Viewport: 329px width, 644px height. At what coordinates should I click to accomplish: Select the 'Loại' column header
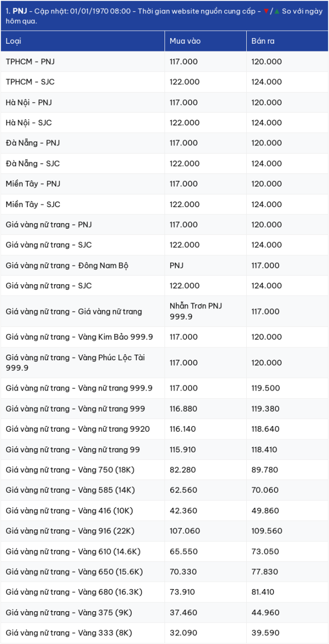pyautogui.click(x=13, y=41)
